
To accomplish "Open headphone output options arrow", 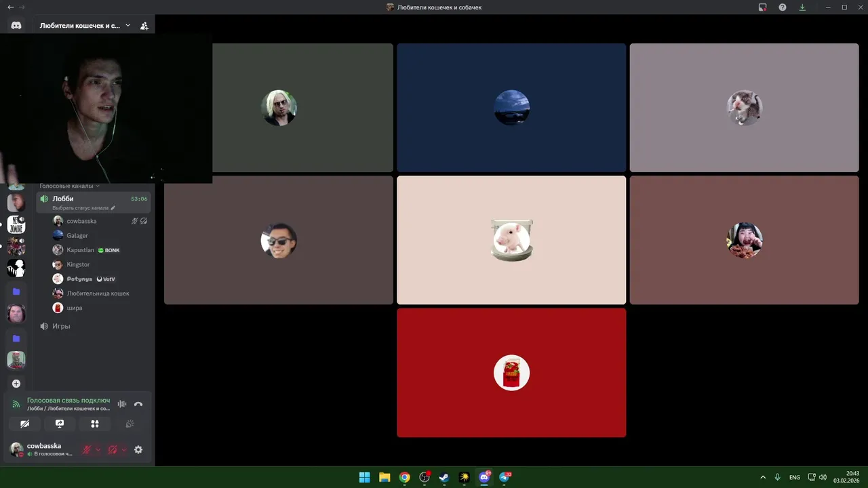I will point(124,449).
